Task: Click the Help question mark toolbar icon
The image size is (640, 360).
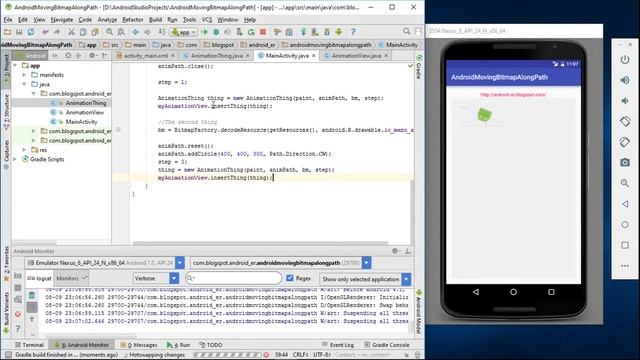Action: (353, 32)
